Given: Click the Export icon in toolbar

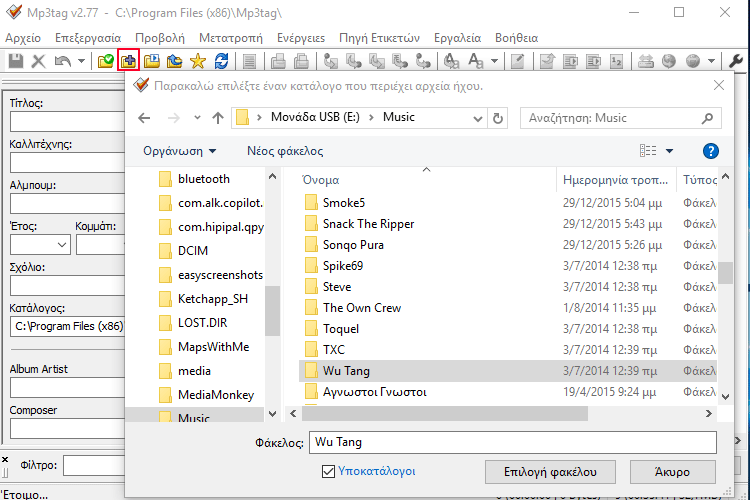Looking at the screenshot, I should [547, 61].
